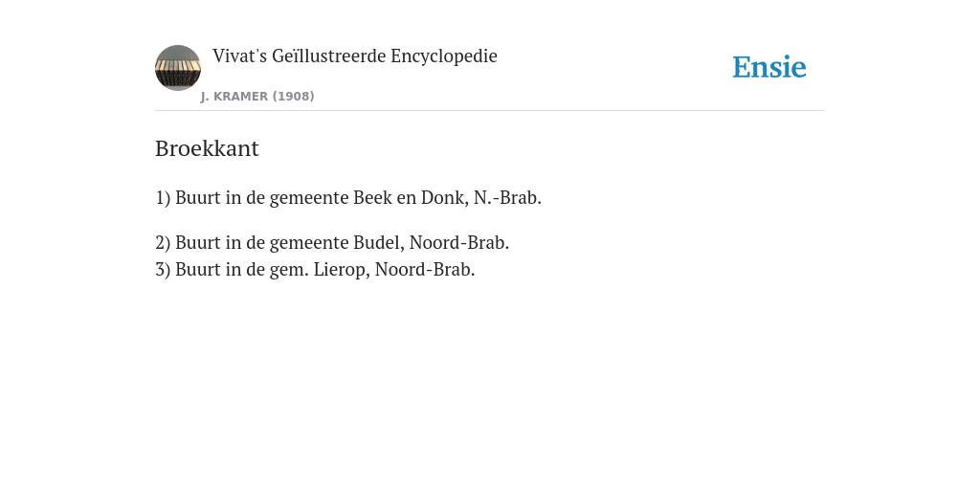Click the place name Budel
Image resolution: width=980 pixels, height=490 pixels.
(x=379, y=242)
